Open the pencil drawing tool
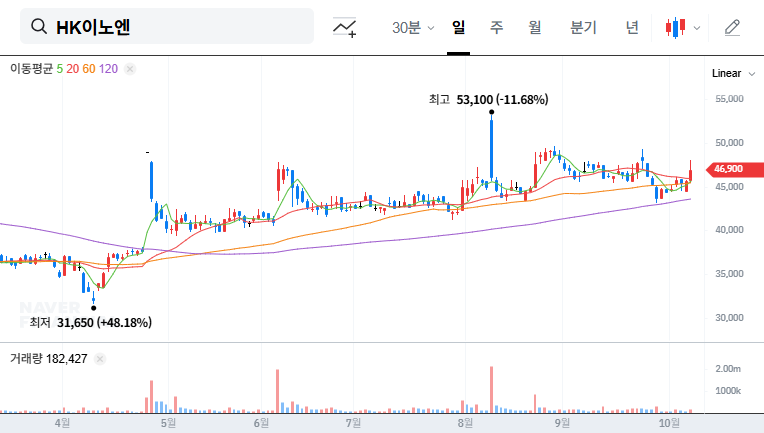Screen dimensions: 764x433 pos(732,28)
